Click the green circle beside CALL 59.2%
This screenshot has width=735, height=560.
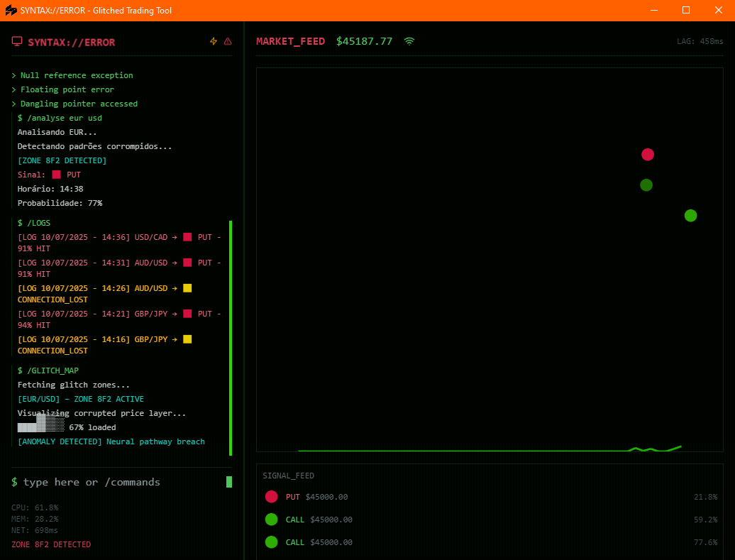coord(272,520)
